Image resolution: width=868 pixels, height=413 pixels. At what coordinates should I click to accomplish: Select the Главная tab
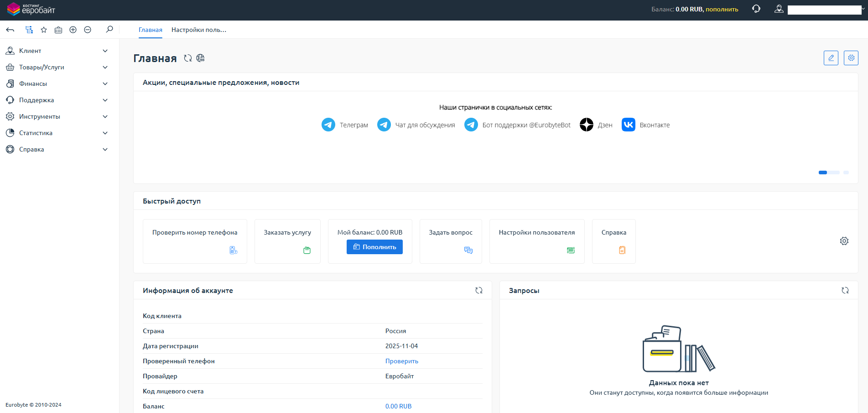click(150, 30)
